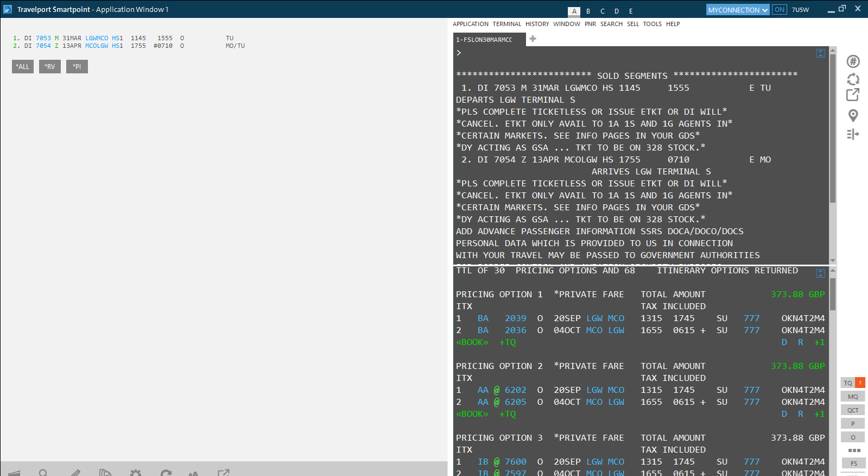
Task: Open the WINDOW menu
Action: [567, 24]
